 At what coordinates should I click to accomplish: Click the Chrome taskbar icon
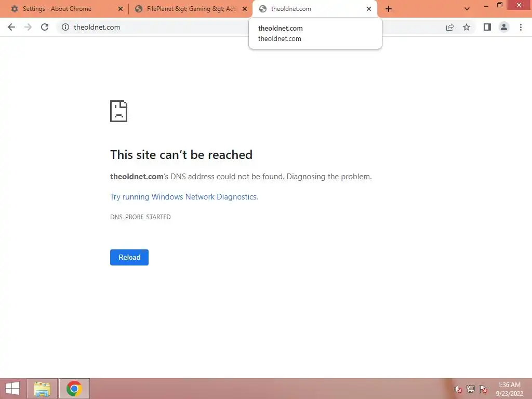[74, 389]
